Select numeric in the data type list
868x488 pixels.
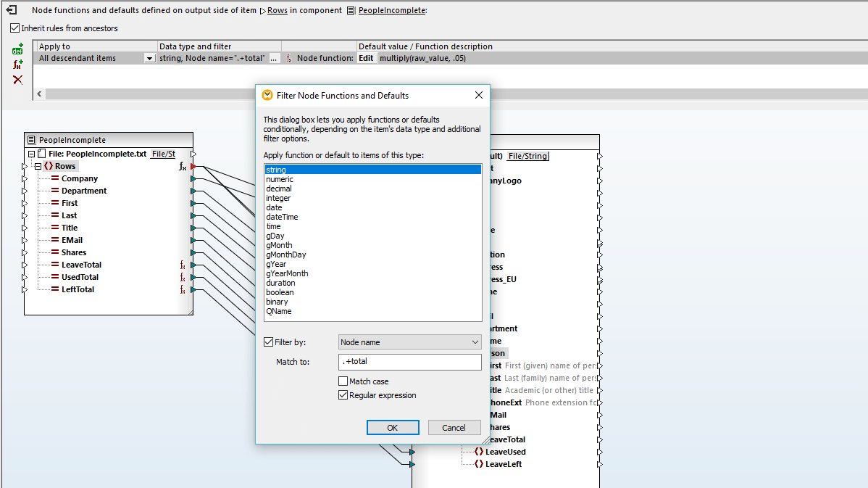283,178
